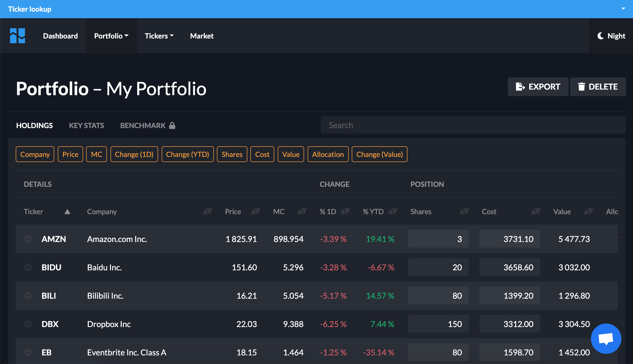633x364 pixels.
Task: Expand the Tickers dropdown
Action: click(159, 36)
